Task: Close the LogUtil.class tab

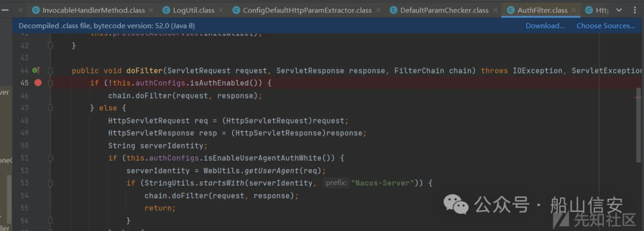Action: pos(221,10)
